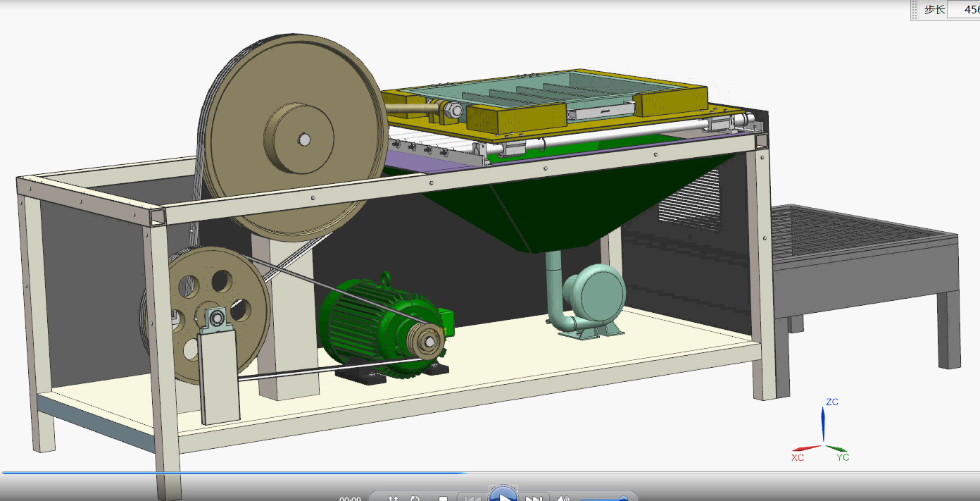Toggle shuffle mode in the player
Screen dimensions: 980x501
click(394, 497)
